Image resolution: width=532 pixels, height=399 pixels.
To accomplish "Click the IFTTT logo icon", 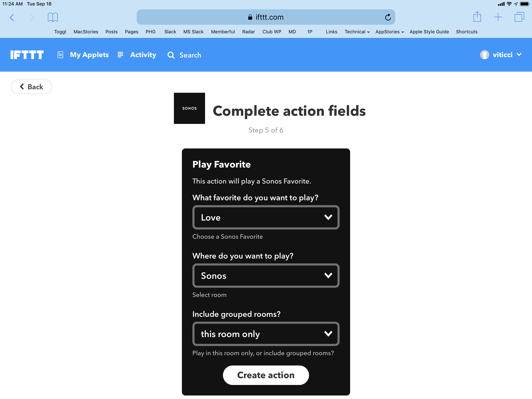I will (27, 55).
